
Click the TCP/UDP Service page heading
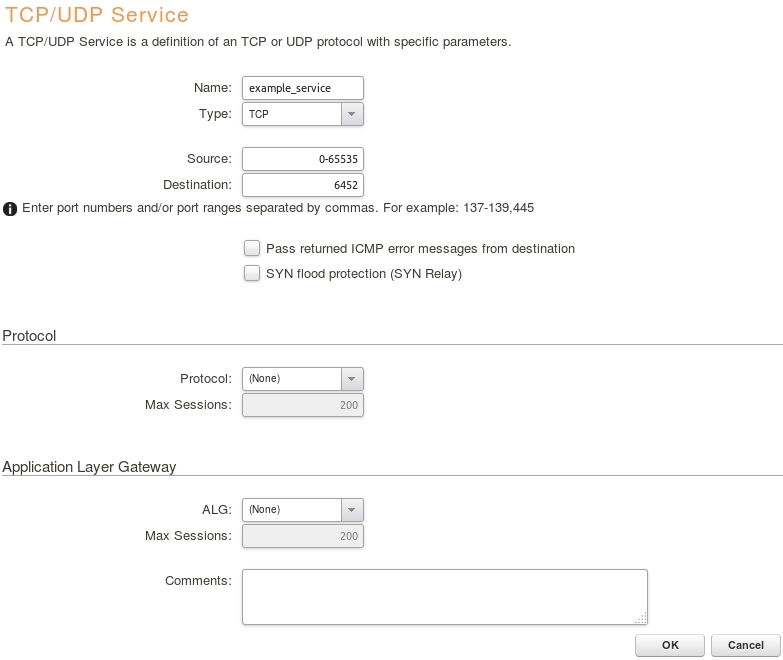[97, 16]
